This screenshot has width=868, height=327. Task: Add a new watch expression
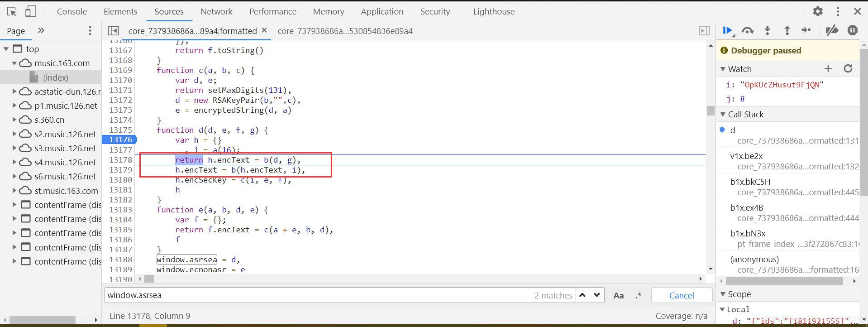coord(828,68)
